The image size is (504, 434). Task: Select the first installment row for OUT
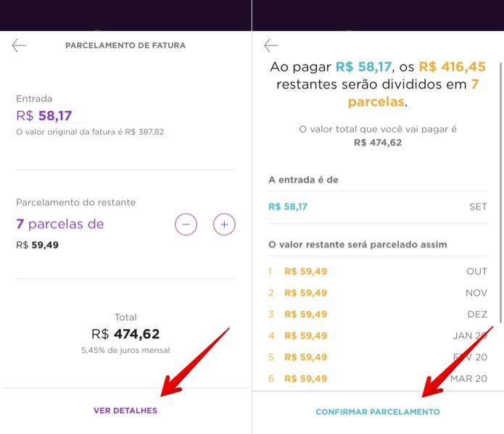tap(378, 272)
